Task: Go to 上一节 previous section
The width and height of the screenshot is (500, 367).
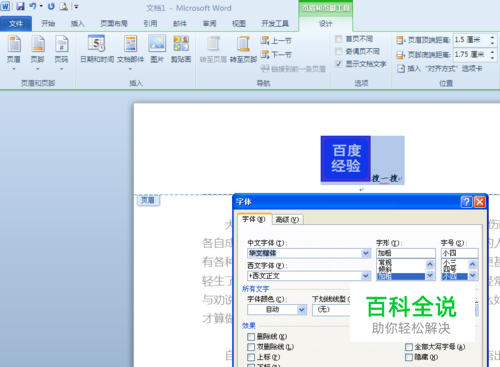Action: 276,41
